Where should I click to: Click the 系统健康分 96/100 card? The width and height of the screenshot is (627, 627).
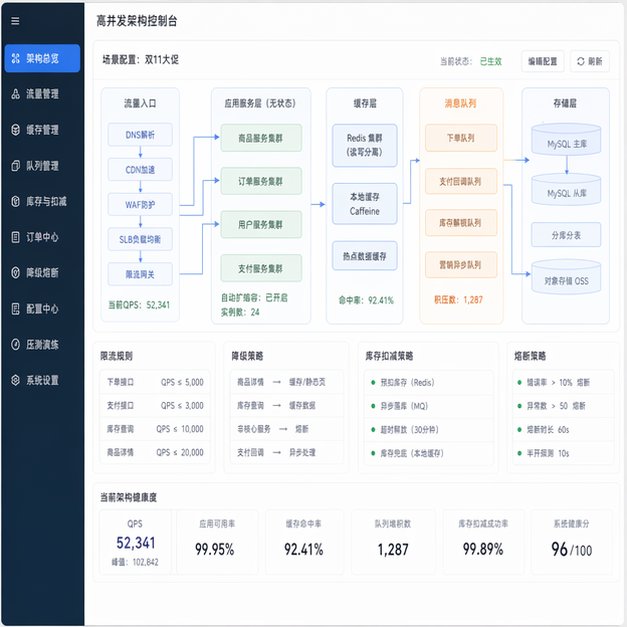click(x=571, y=542)
